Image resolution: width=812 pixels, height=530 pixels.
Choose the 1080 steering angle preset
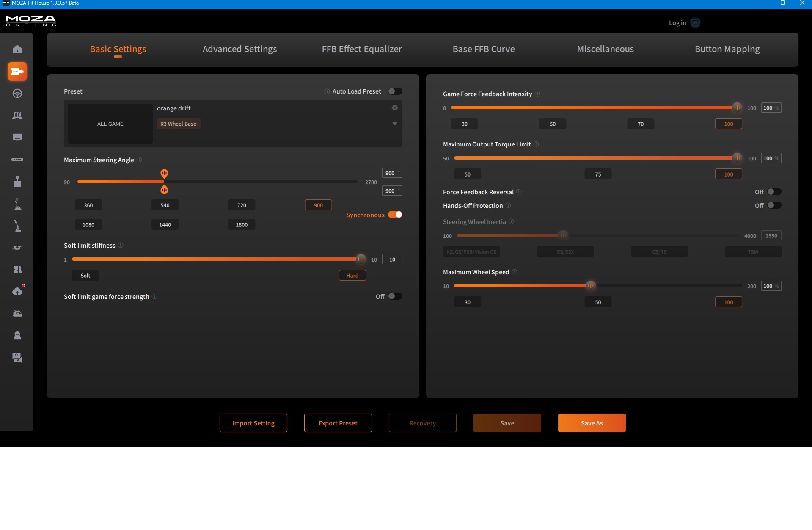88,225
